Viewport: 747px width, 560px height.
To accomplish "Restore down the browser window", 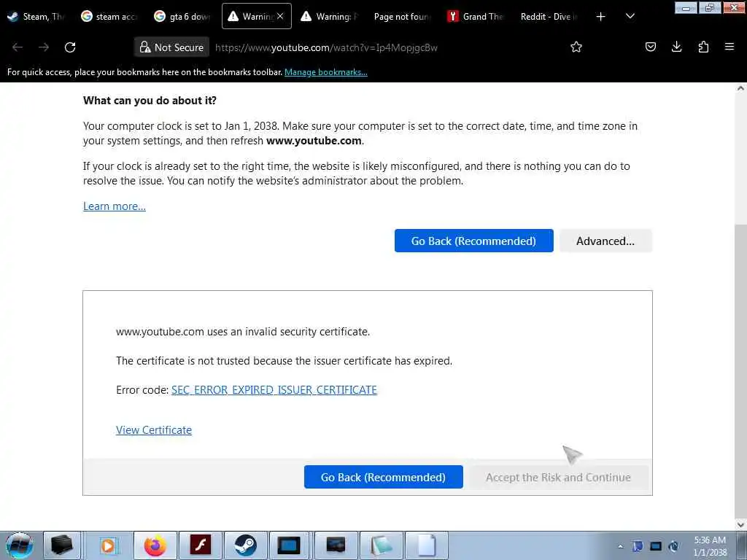I will pos(710,7).
